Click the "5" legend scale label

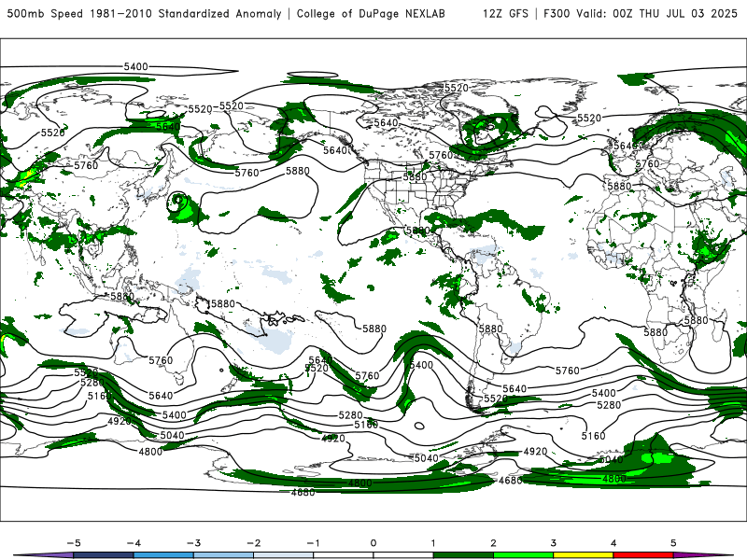[x=673, y=543]
